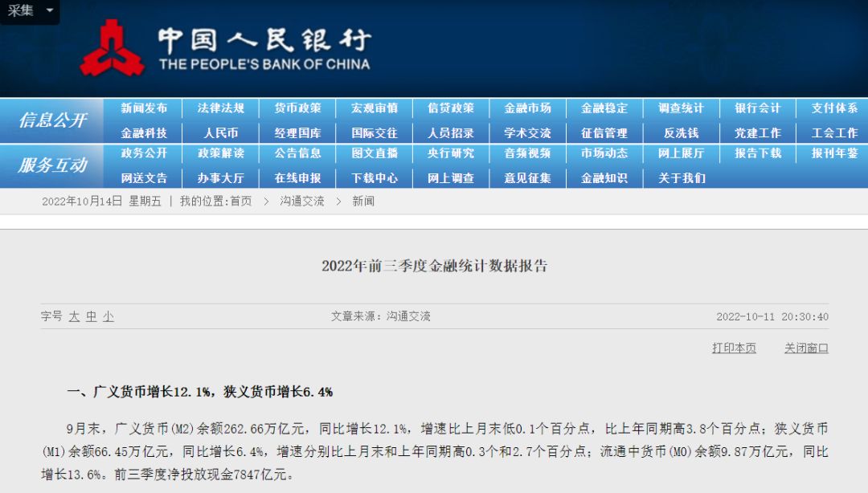868x493 pixels.
Task: Open 沟通交流 from the breadcrumb trail
Action: (x=301, y=202)
